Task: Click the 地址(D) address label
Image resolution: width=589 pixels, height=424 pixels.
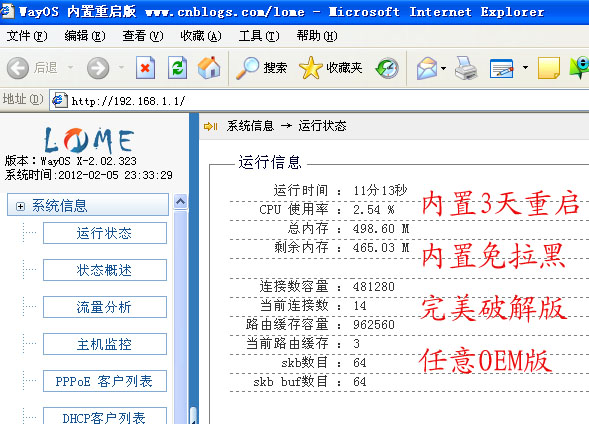Action: [x=23, y=100]
